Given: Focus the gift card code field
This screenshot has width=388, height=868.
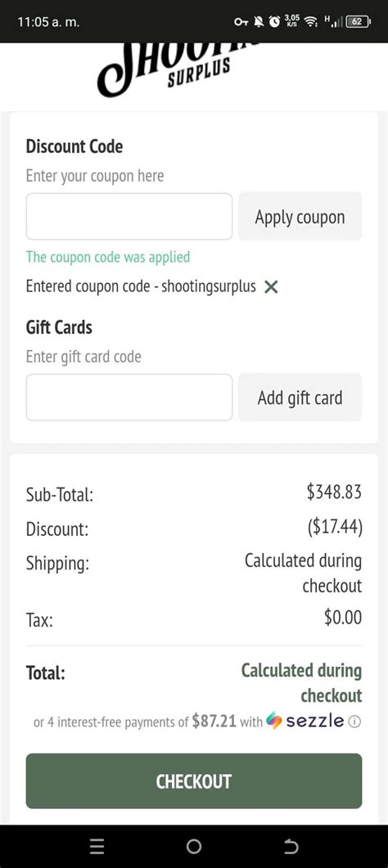Looking at the screenshot, I should tap(129, 398).
